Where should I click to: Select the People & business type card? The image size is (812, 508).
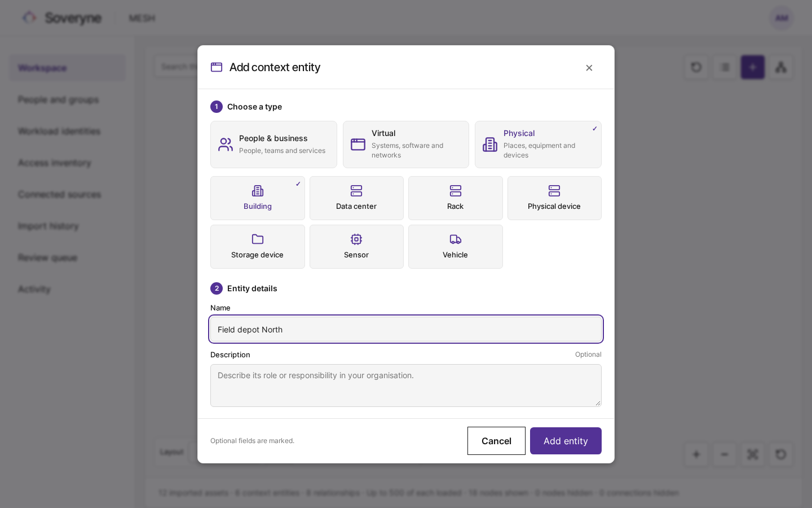pos(273,144)
